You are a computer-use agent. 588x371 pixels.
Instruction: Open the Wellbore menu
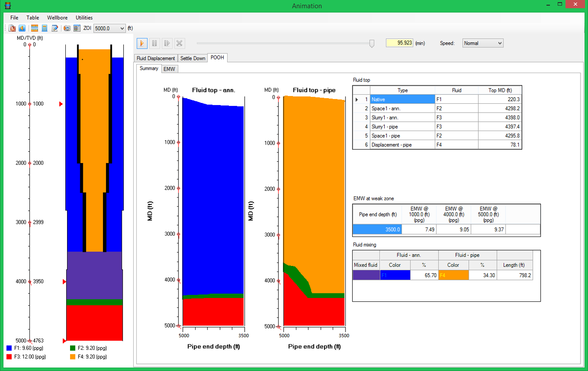[x=57, y=18]
